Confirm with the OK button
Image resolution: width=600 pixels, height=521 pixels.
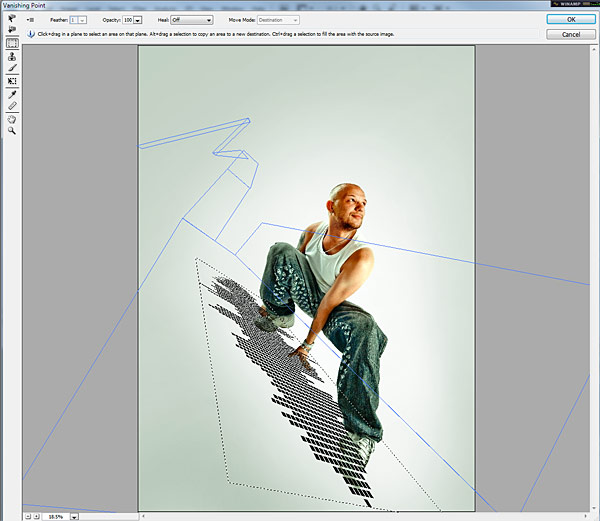point(570,19)
